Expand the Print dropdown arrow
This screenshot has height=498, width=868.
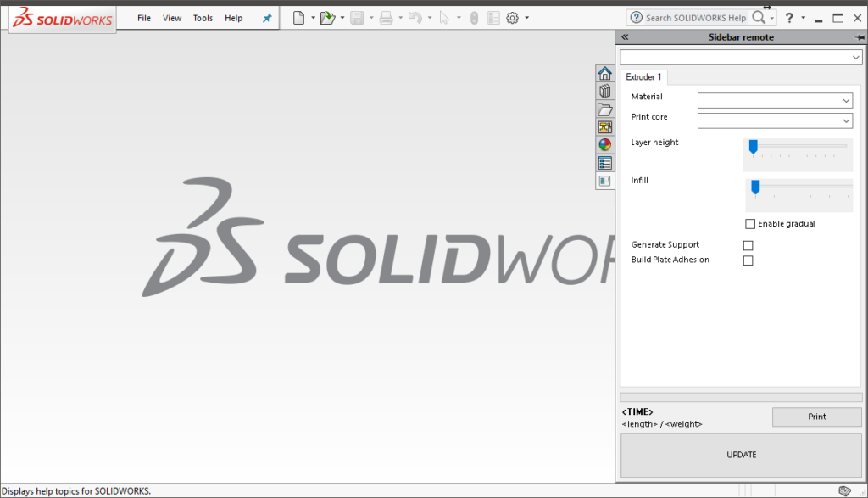click(401, 19)
